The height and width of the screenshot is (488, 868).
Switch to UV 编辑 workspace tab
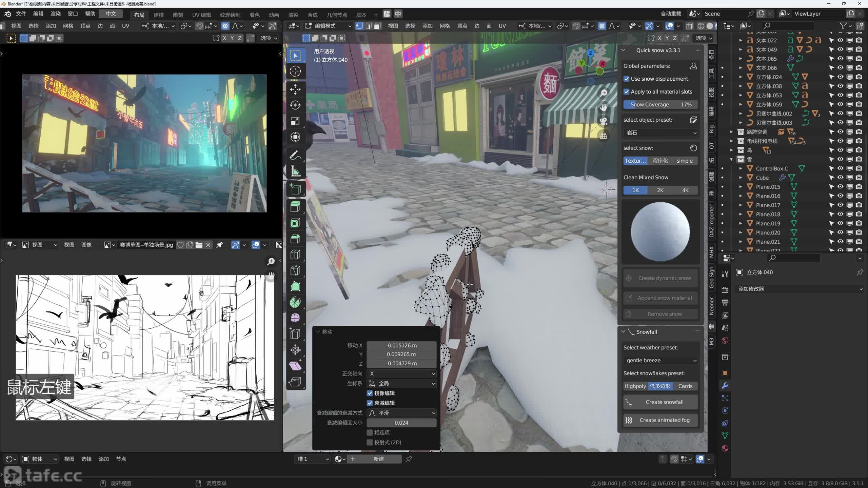(x=201, y=15)
